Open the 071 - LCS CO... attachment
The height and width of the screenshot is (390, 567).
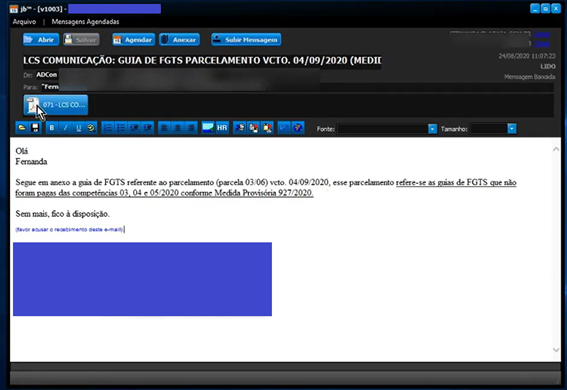click(56, 105)
